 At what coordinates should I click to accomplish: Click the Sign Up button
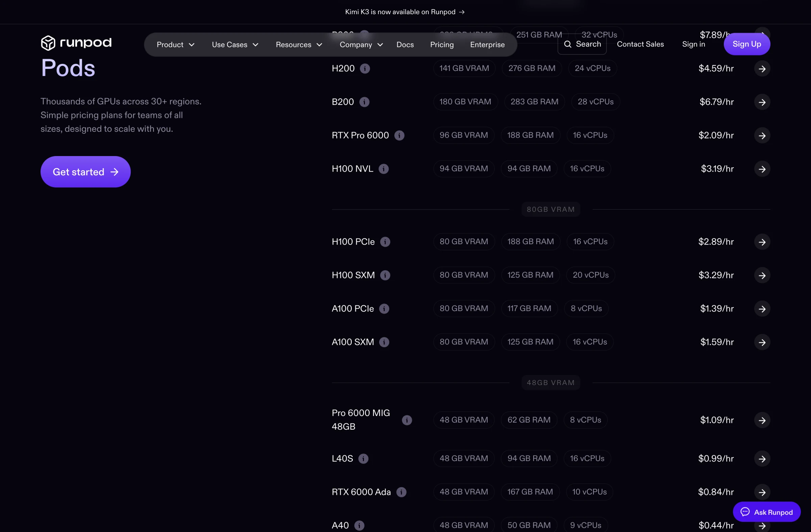pos(746,44)
